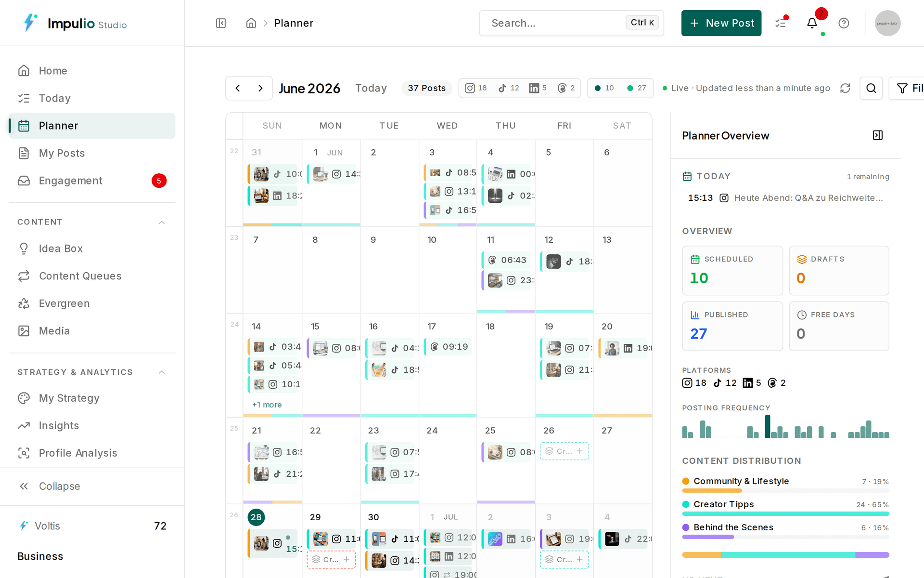Filter by TikTok posts count 12

[x=509, y=88]
